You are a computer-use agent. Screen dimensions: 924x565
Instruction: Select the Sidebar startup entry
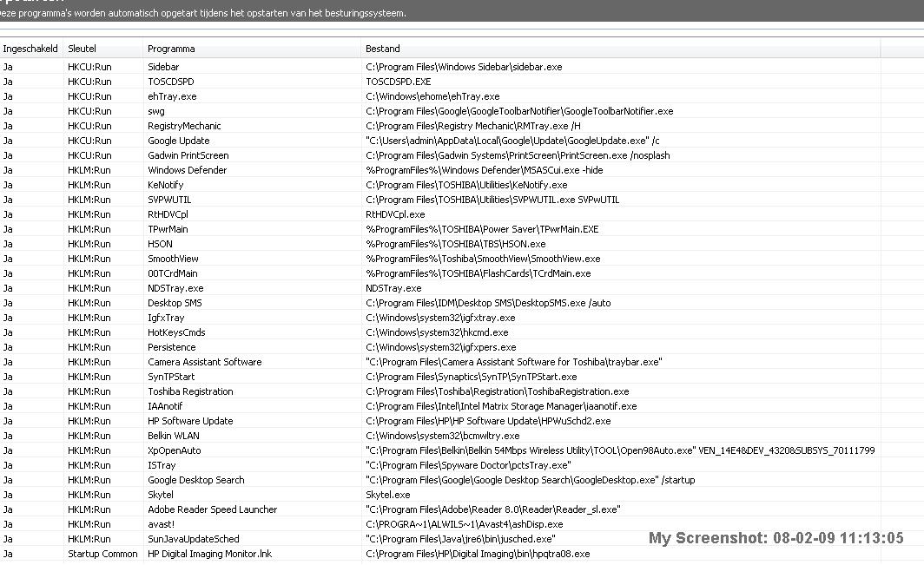point(163,67)
